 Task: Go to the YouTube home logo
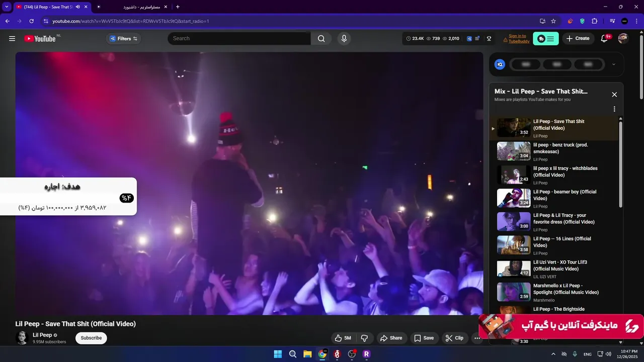point(40,39)
